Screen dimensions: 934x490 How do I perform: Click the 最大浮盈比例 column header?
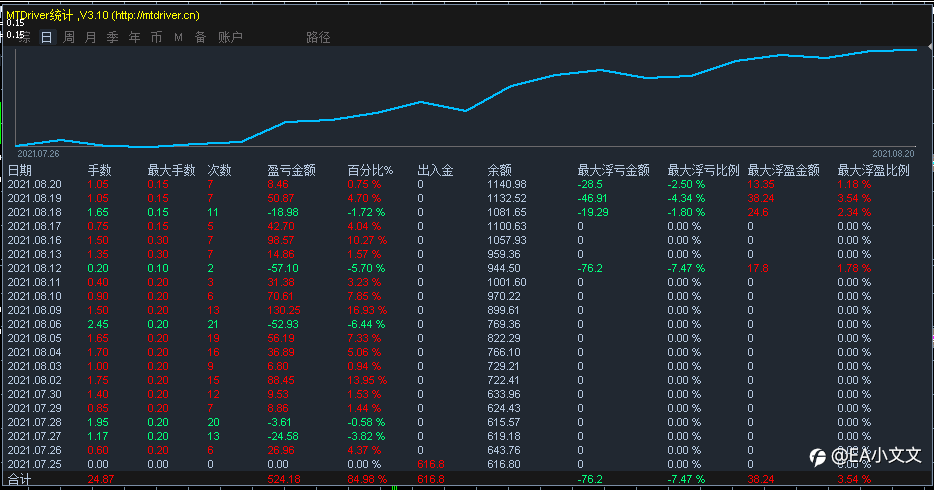pyautogui.click(x=873, y=170)
